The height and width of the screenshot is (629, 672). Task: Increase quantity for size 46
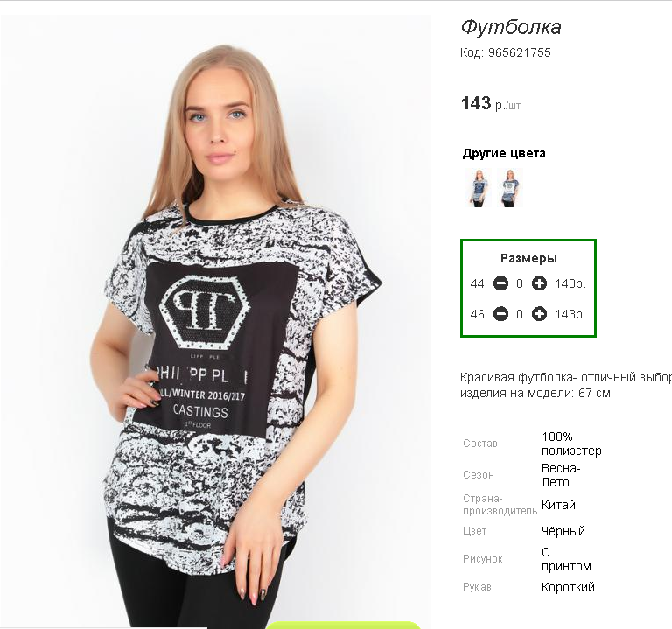(539, 314)
